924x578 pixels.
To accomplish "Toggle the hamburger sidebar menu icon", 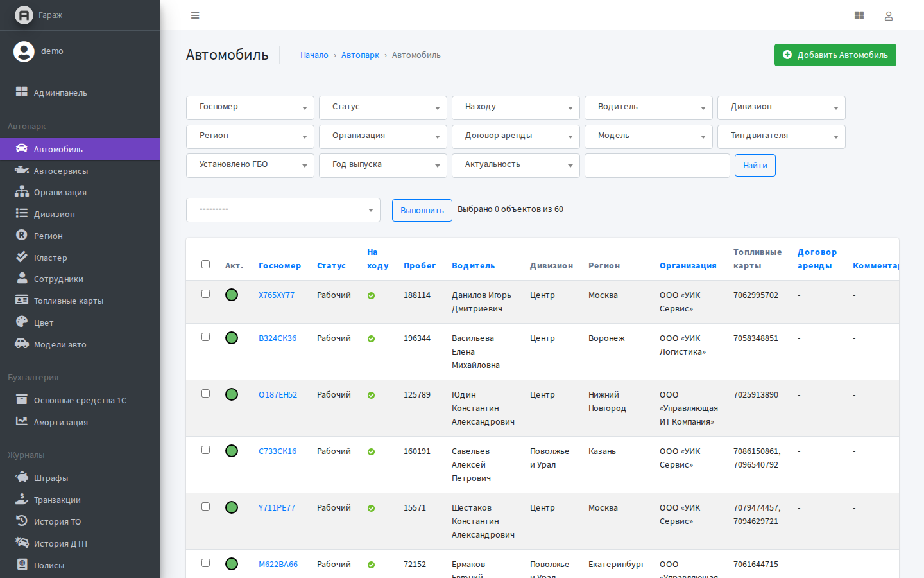I will click(195, 15).
